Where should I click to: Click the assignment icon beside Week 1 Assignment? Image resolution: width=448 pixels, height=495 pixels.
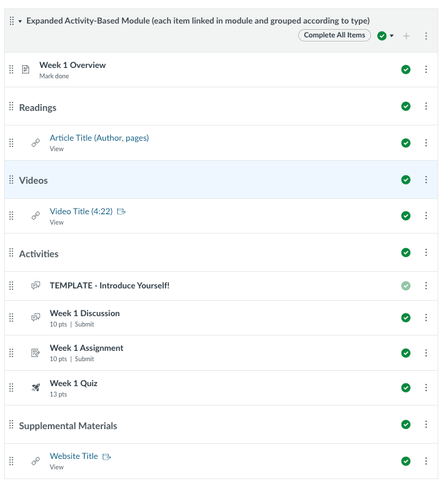point(35,353)
